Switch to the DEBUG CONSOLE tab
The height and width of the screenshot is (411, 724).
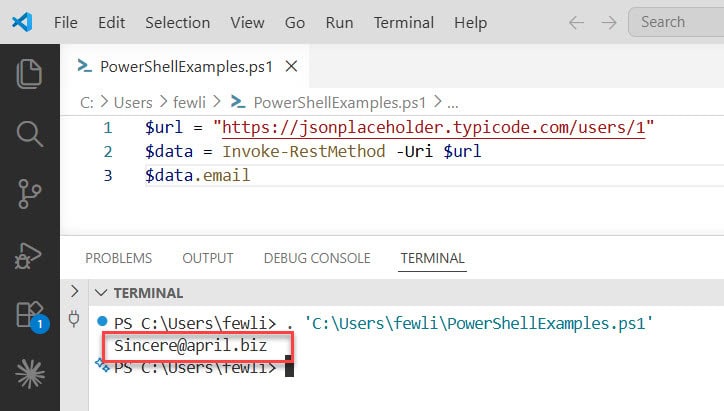(317, 258)
